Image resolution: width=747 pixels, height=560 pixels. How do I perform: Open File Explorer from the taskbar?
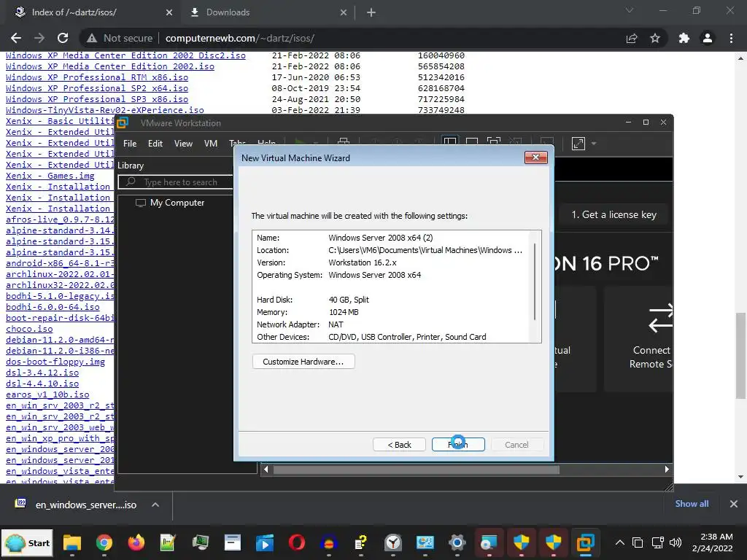[72, 542]
